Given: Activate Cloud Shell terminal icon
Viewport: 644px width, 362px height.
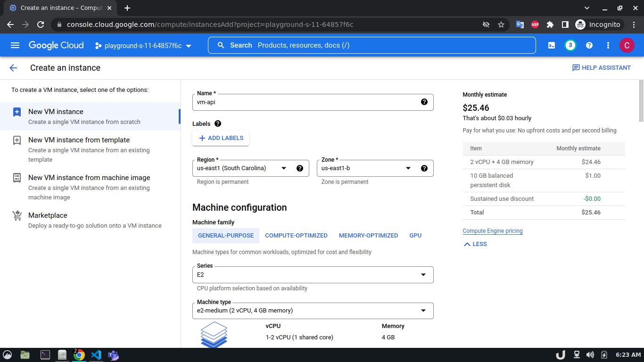Looking at the screenshot, I should tap(552, 45).
